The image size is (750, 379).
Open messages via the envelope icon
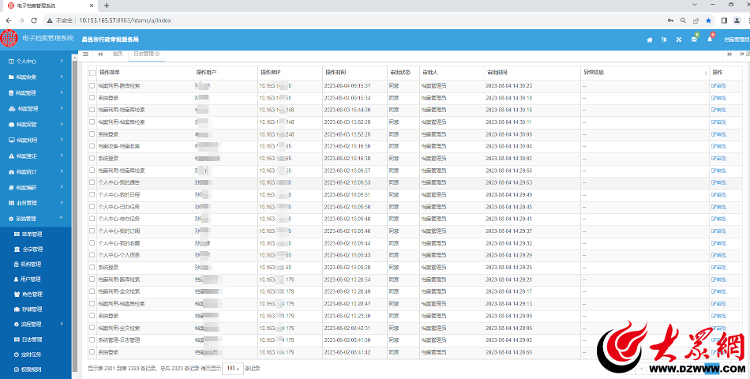pos(694,40)
